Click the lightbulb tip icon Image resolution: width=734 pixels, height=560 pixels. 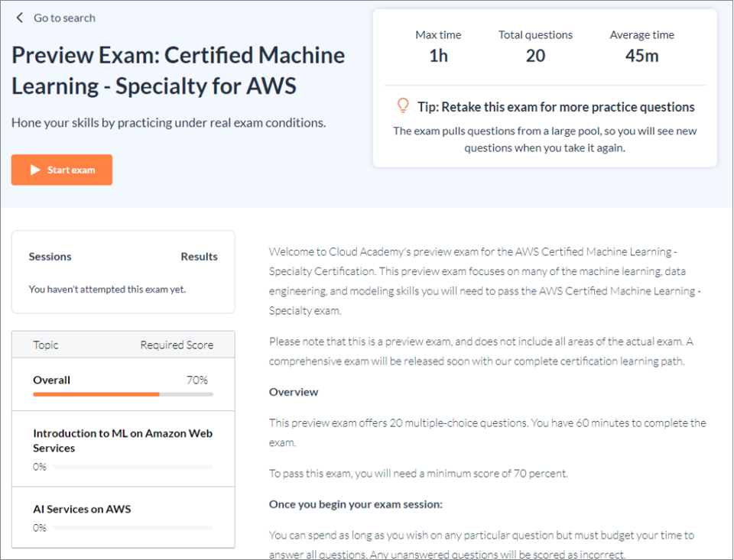[x=403, y=105]
